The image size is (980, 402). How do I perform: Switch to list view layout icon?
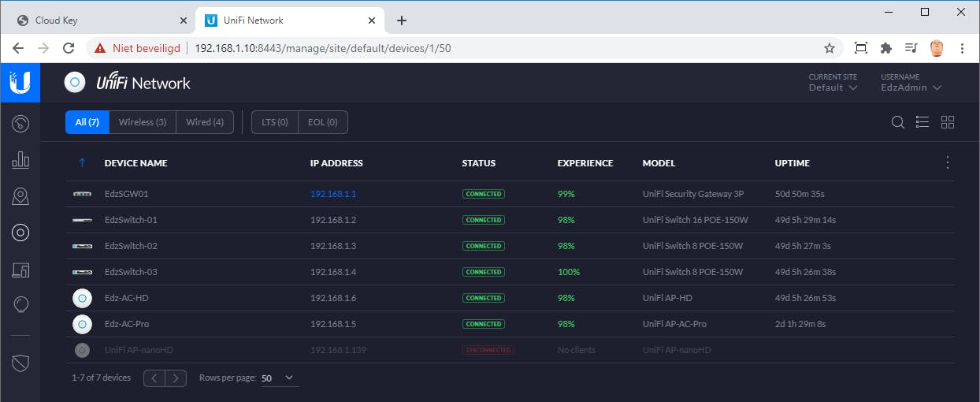click(x=922, y=122)
